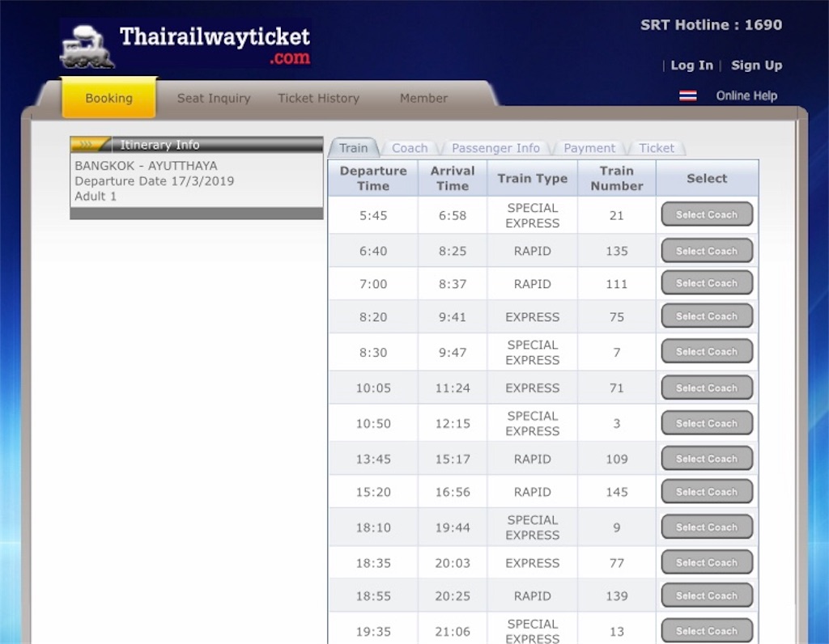The height and width of the screenshot is (644, 829).
Task: Click the Sign Up link
Action: pos(756,65)
